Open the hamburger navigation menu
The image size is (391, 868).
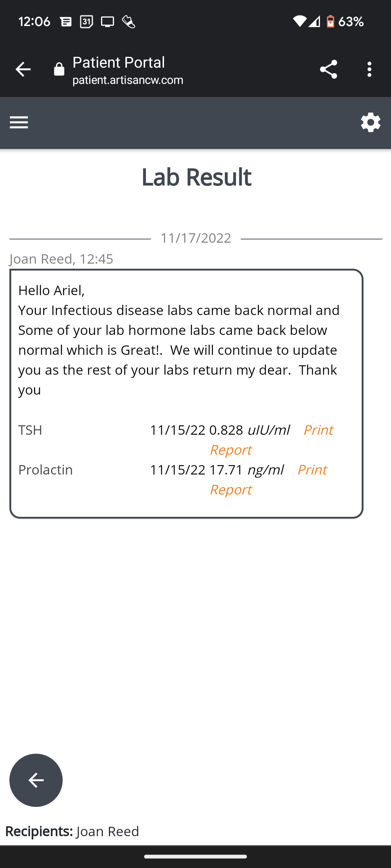[19, 123]
